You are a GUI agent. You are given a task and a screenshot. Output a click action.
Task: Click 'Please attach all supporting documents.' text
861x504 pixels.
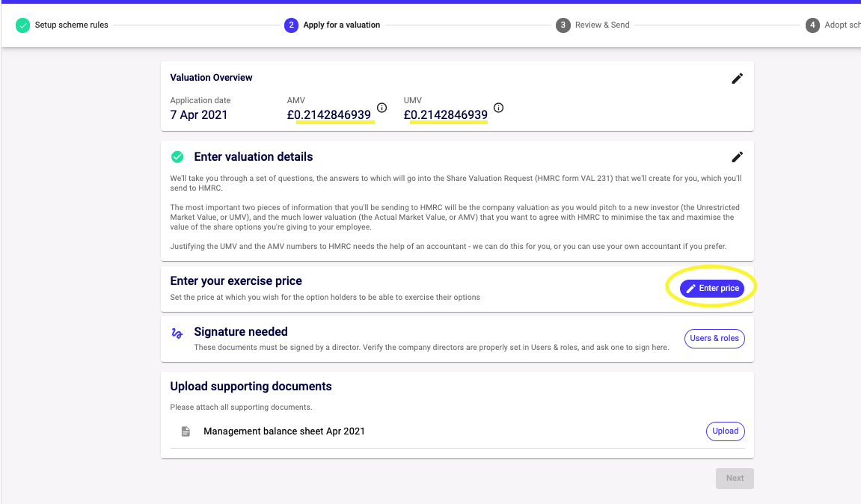click(241, 408)
